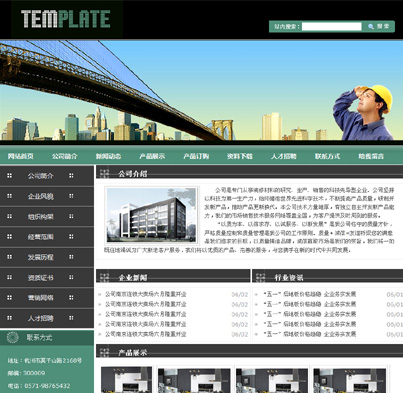This screenshot has height=393, width=403.
Task: Open 发展历程 in the sidebar menu
Action: click(x=41, y=257)
